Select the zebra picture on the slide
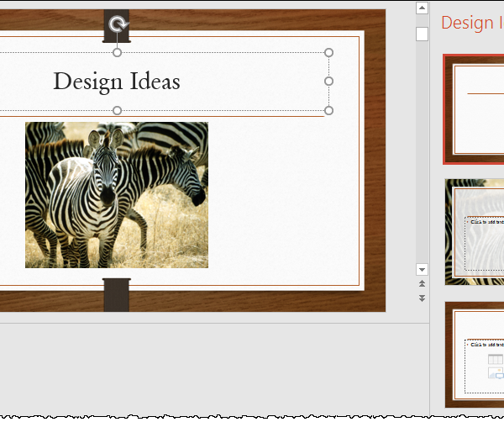Viewport: 504px width, 422px height. pyautogui.click(x=117, y=195)
